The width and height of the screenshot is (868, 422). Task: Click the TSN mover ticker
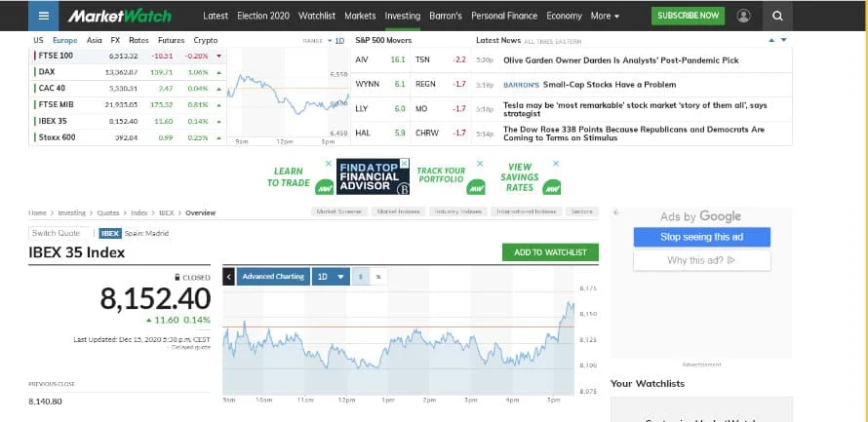(422, 60)
